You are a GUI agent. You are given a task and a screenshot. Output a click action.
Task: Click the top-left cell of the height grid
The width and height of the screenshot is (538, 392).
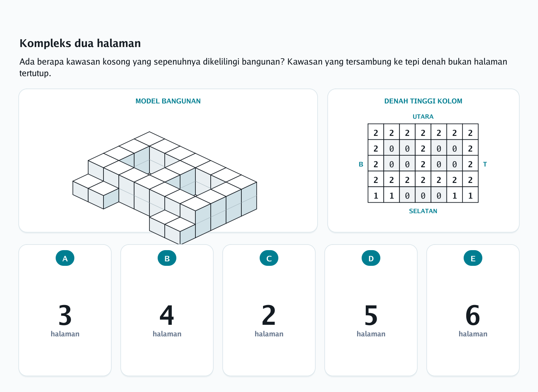point(376,132)
